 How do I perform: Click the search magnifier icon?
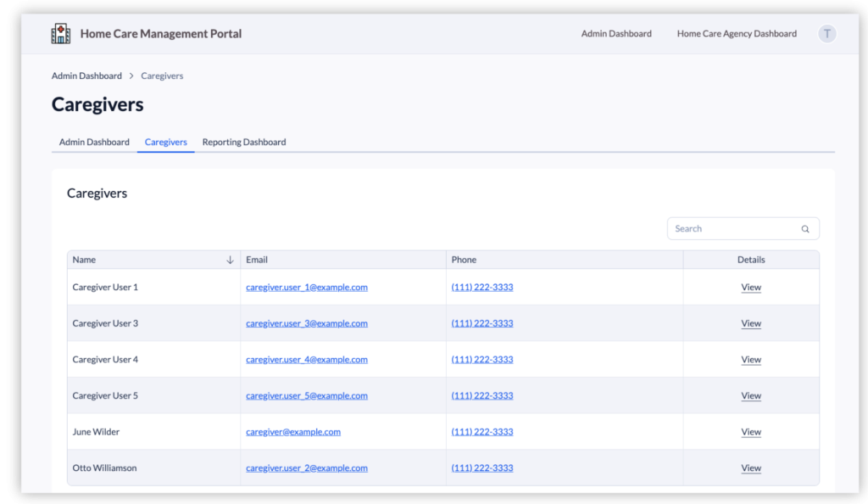[x=805, y=229]
